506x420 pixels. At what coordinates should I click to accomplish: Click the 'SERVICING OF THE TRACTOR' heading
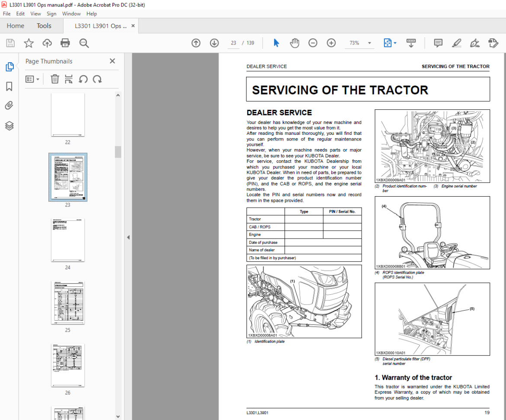pos(340,90)
